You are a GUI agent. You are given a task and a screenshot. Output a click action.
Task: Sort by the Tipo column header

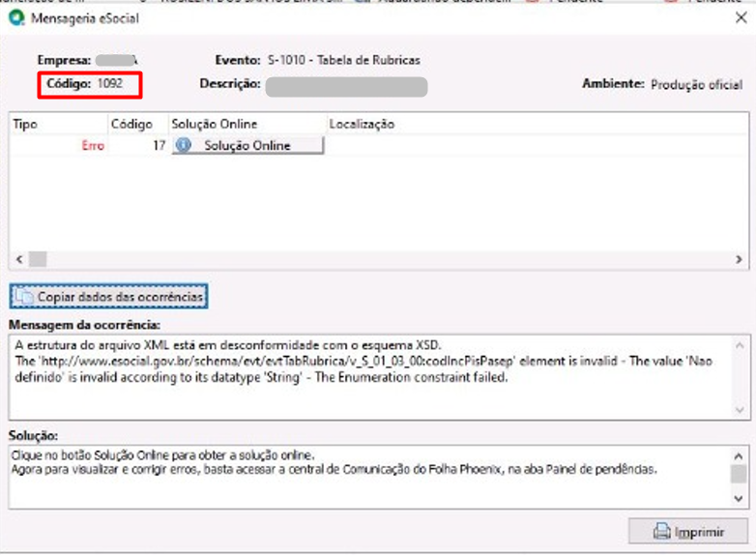coord(58,124)
